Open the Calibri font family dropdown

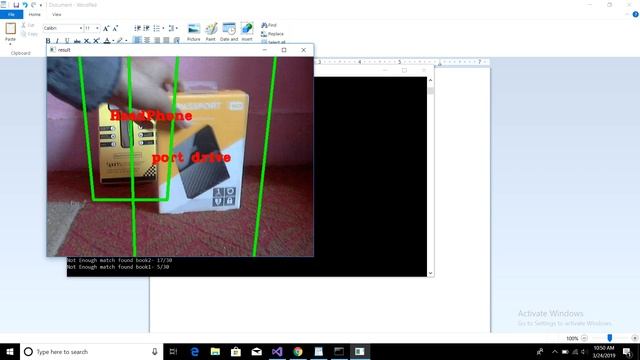(81, 28)
